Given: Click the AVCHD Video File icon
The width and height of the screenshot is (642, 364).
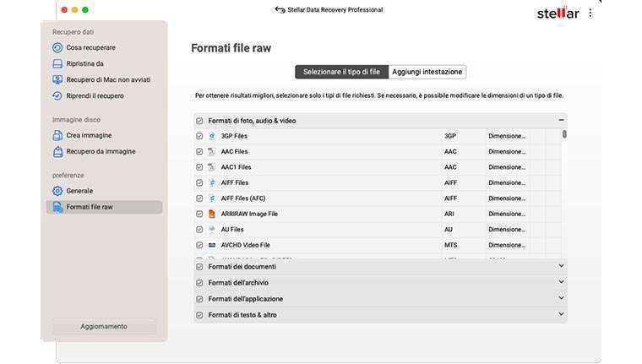Looking at the screenshot, I should (x=212, y=245).
